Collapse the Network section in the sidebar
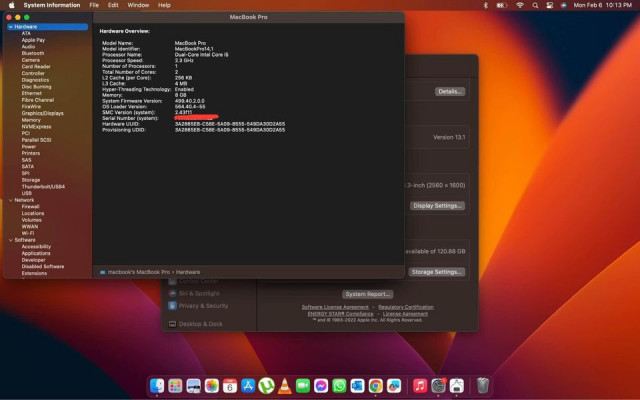This screenshot has width=640, height=400. tap(11, 200)
